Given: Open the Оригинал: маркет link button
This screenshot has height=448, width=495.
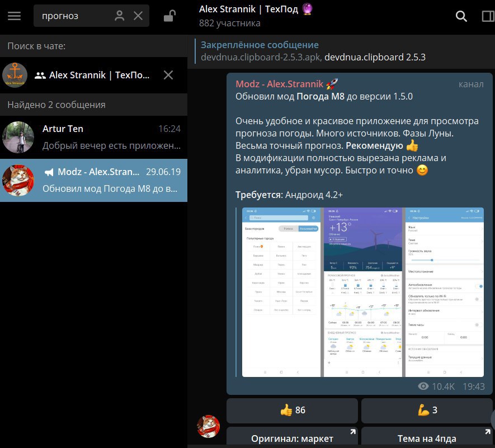Looking at the screenshot, I should coord(292,437).
